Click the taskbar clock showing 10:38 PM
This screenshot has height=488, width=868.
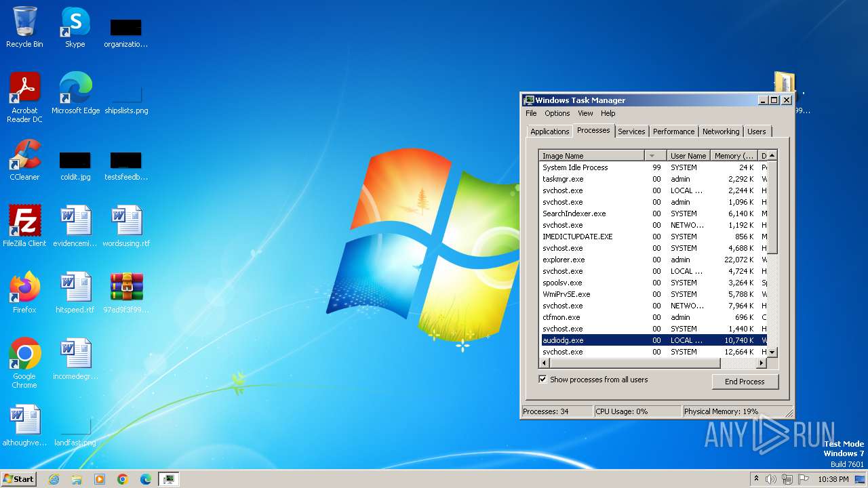(x=833, y=479)
